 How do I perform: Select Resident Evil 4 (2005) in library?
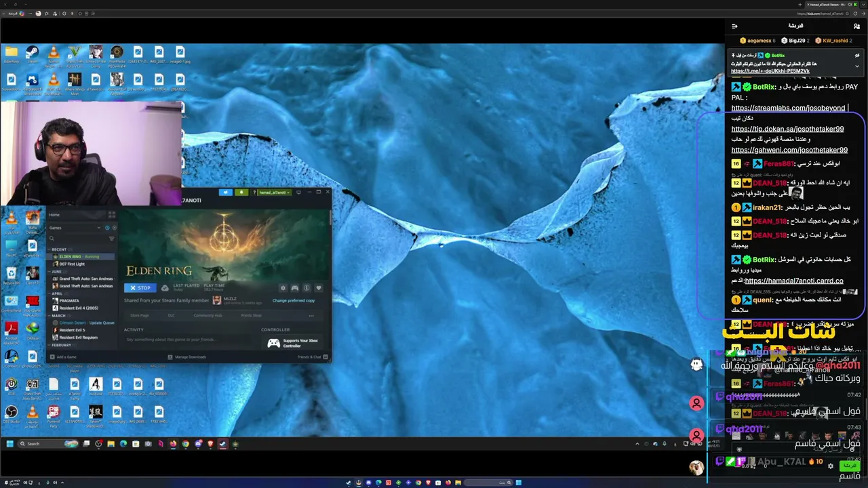[x=78, y=308]
